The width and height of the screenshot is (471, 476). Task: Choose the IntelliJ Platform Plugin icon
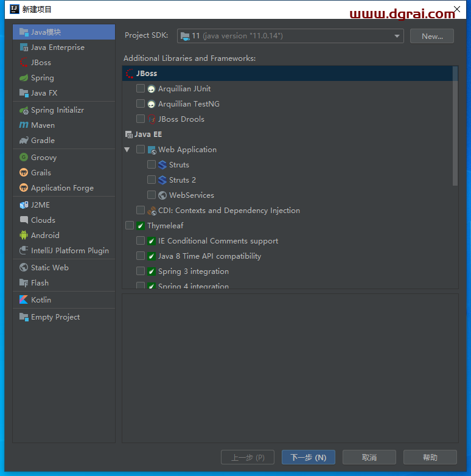(x=24, y=250)
